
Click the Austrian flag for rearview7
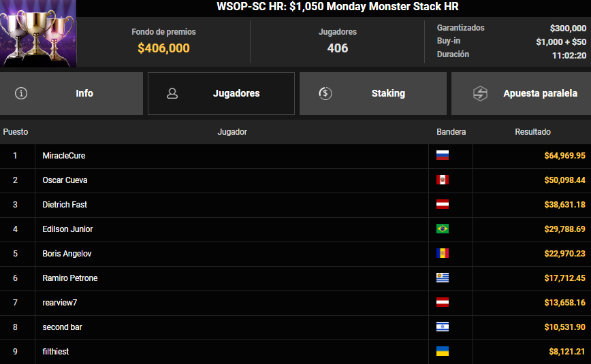(443, 302)
